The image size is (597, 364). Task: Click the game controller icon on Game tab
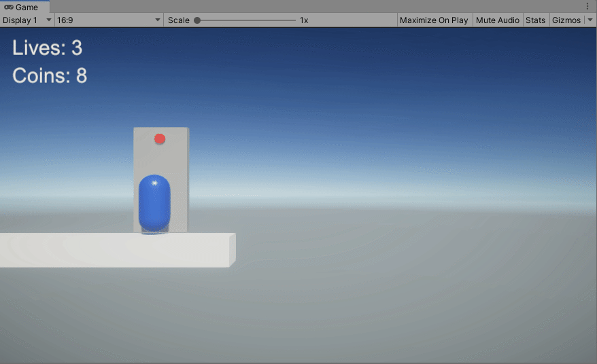coord(8,7)
